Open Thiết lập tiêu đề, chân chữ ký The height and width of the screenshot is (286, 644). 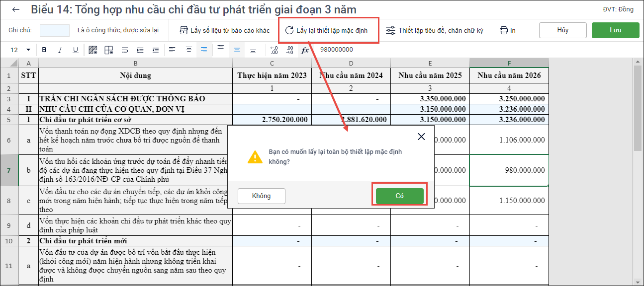(x=435, y=30)
